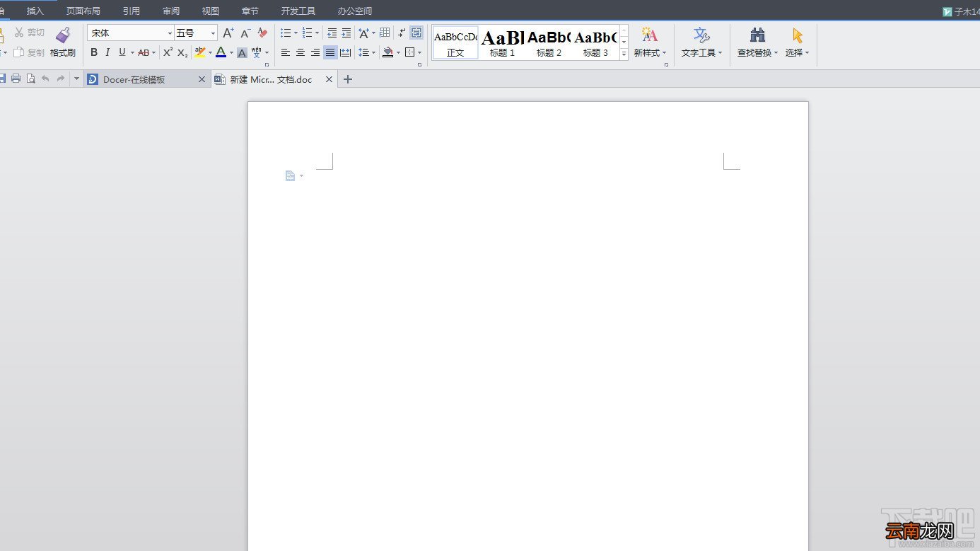Viewport: 980px width, 551px height.
Task: Toggle italic formatting
Action: pyautogui.click(x=107, y=52)
